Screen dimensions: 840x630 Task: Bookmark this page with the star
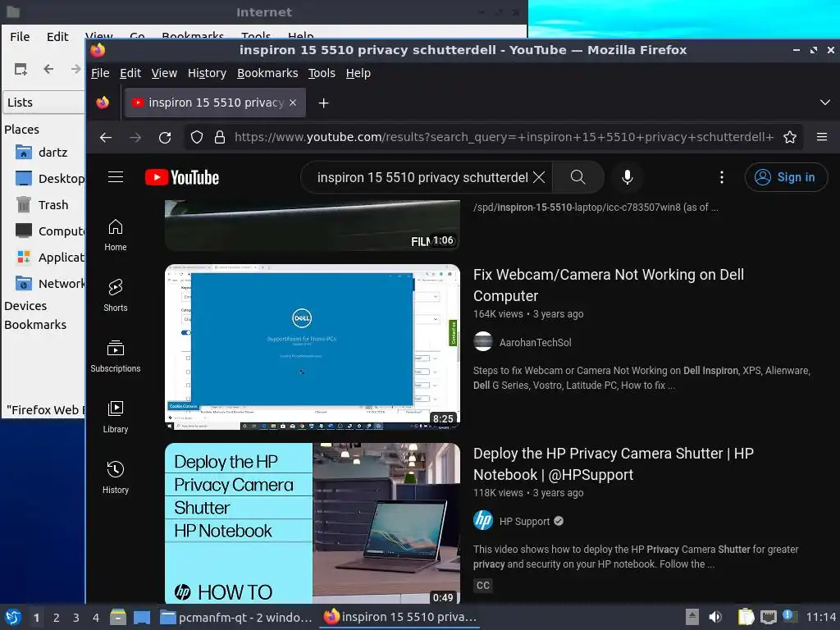click(790, 138)
